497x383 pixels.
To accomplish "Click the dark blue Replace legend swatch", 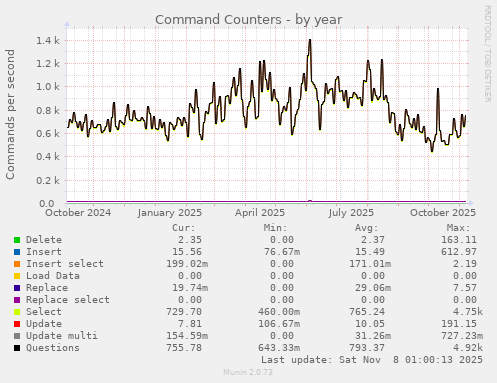I will tap(17, 288).
